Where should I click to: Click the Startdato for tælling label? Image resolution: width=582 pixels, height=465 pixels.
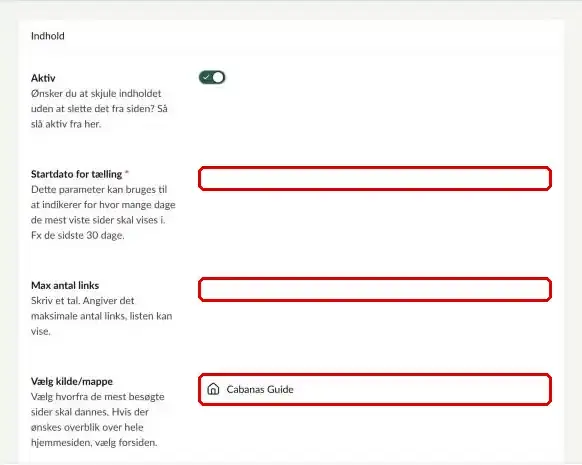[76, 174]
